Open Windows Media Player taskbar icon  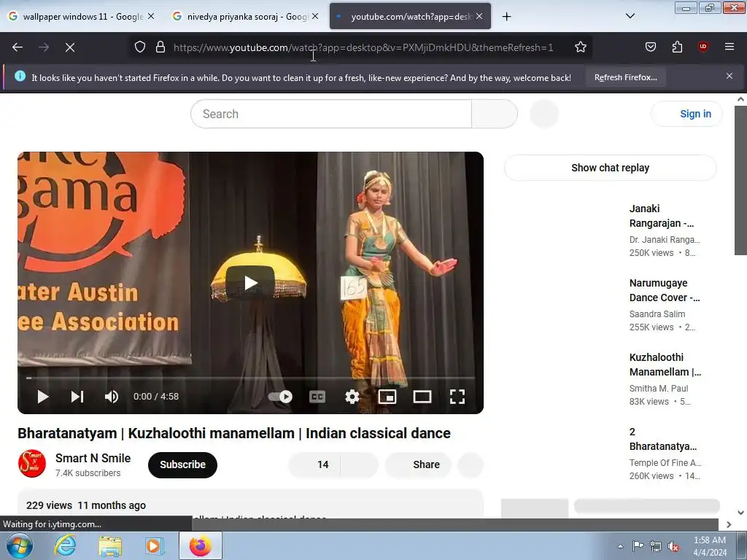coord(153,545)
